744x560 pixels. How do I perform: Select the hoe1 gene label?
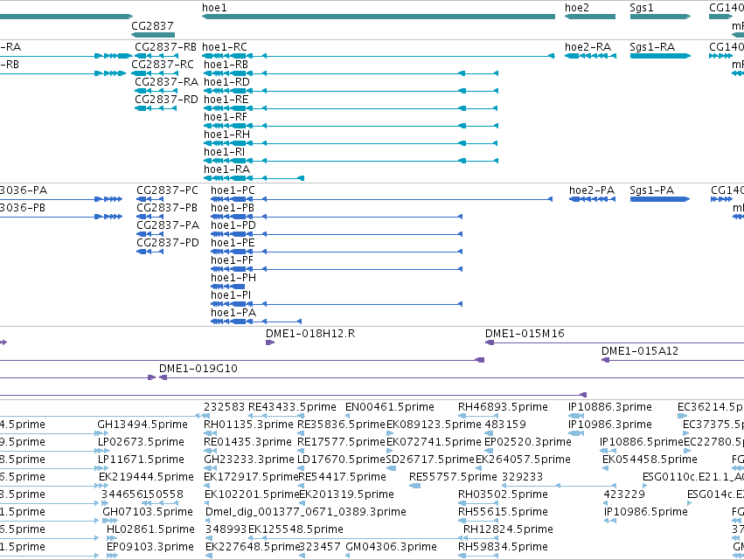point(214,8)
